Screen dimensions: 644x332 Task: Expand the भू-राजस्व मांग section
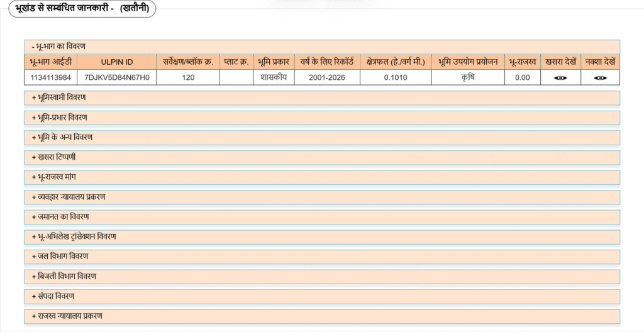pyautogui.click(x=322, y=177)
